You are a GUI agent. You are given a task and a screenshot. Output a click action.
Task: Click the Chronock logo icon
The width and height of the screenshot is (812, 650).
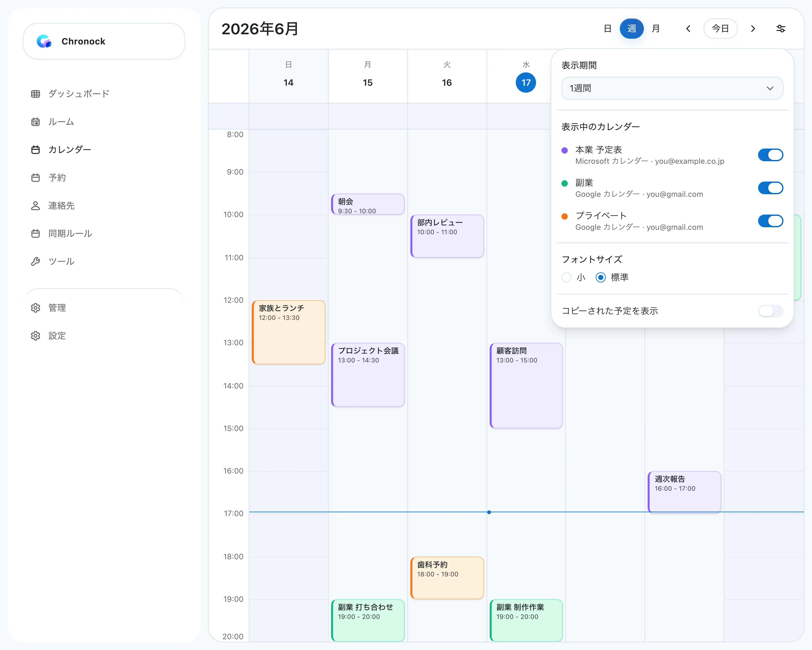(44, 41)
